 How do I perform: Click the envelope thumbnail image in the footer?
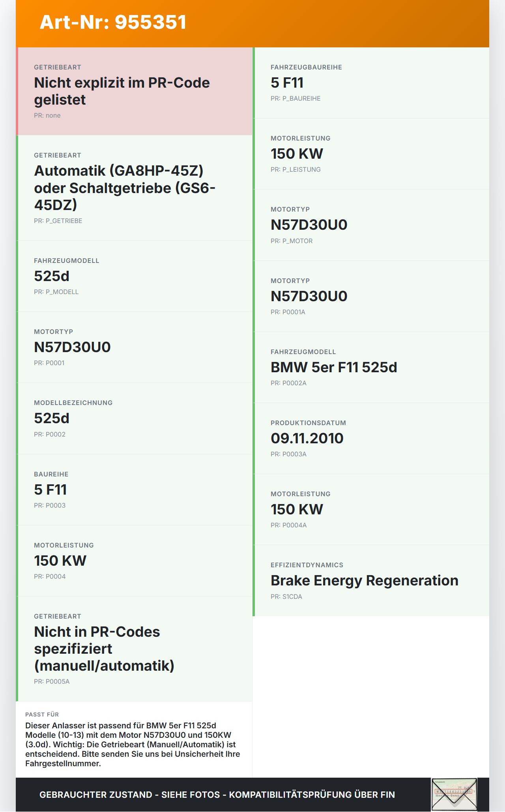pos(454,794)
